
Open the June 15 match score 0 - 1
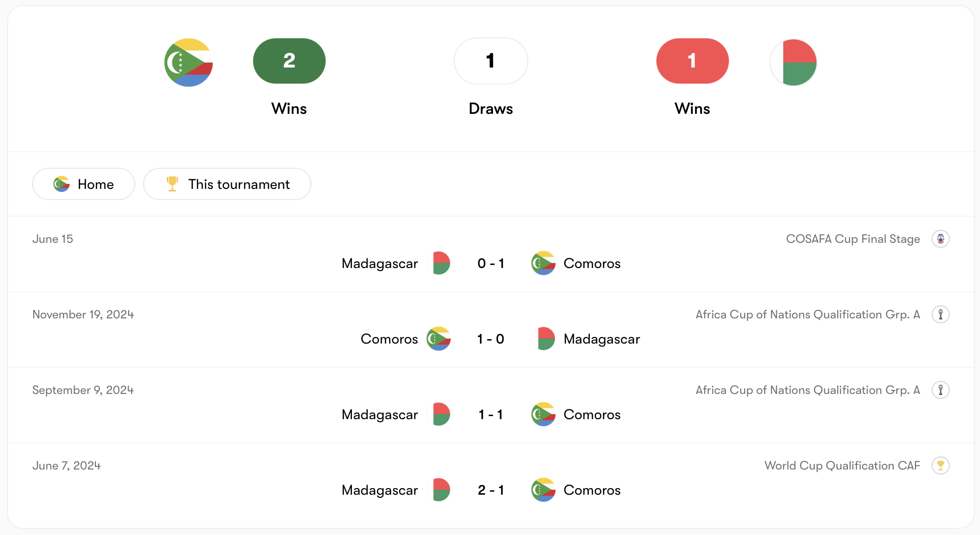pyautogui.click(x=491, y=263)
